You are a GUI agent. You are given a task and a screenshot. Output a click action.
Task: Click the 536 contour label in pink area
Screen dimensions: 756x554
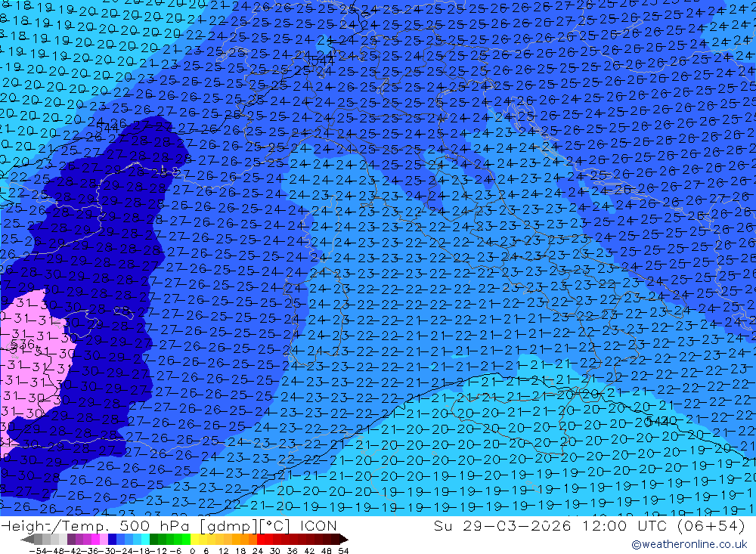tap(23, 344)
